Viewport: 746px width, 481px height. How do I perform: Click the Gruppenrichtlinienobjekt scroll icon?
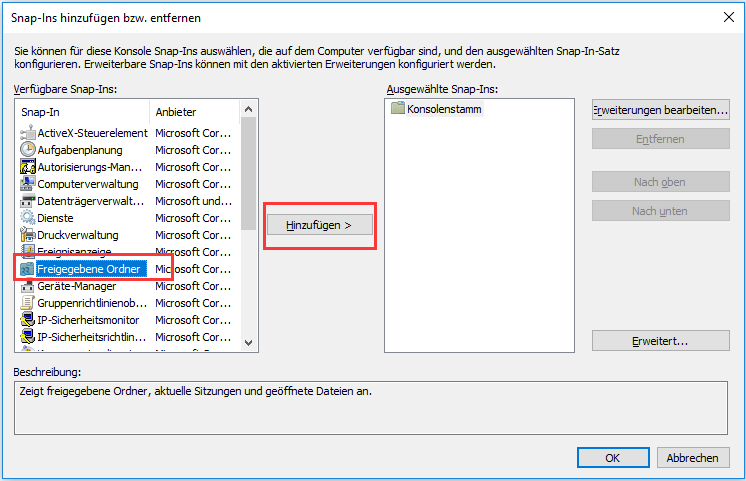coord(28,303)
